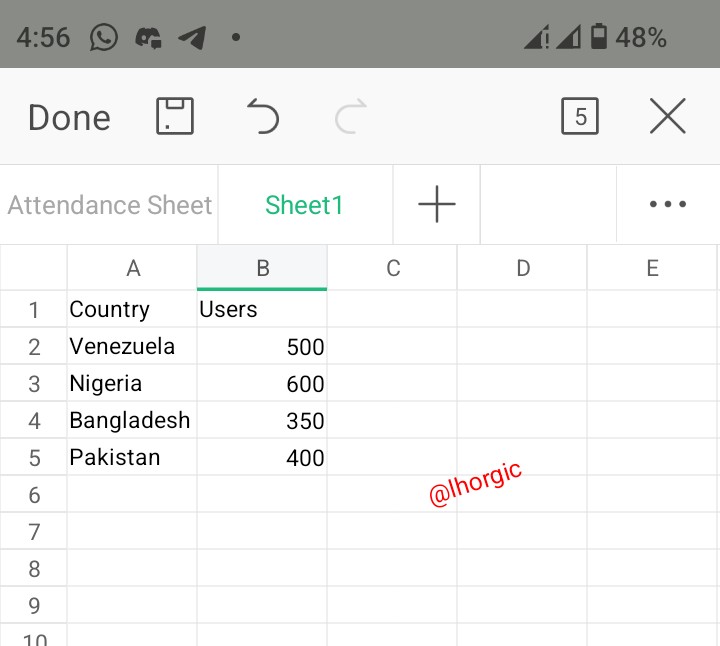The height and width of the screenshot is (646, 720).
Task: Open the document switcher showing 5
Action: [580, 117]
